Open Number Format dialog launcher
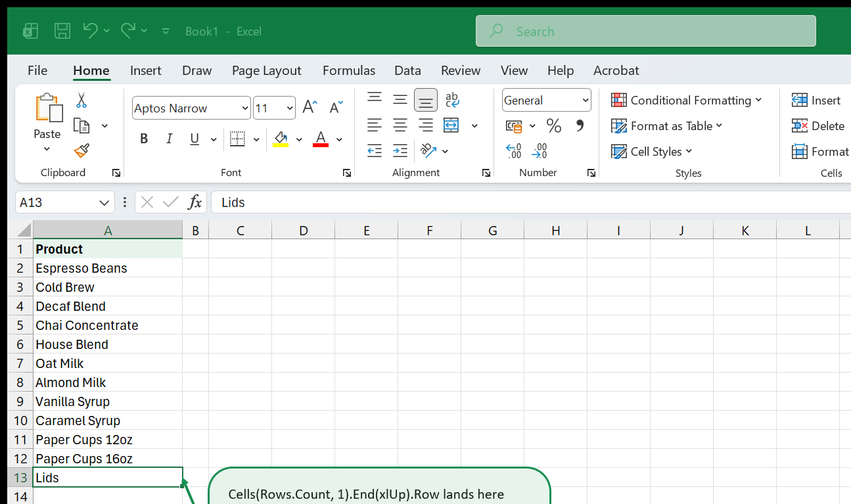This screenshot has height=504, width=851. pos(591,173)
